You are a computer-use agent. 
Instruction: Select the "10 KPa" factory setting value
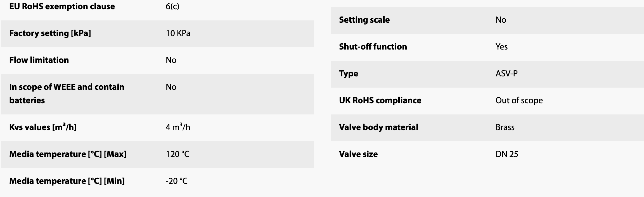click(x=178, y=33)
